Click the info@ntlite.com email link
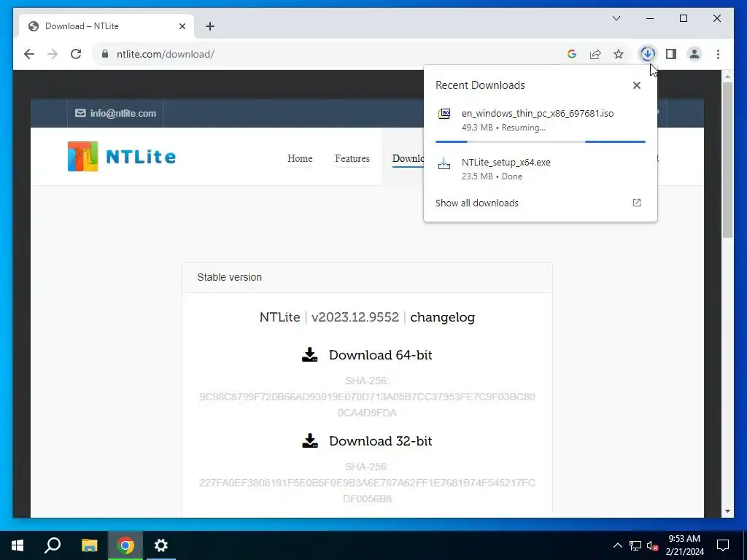The height and width of the screenshot is (560, 747). click(123, 113)
